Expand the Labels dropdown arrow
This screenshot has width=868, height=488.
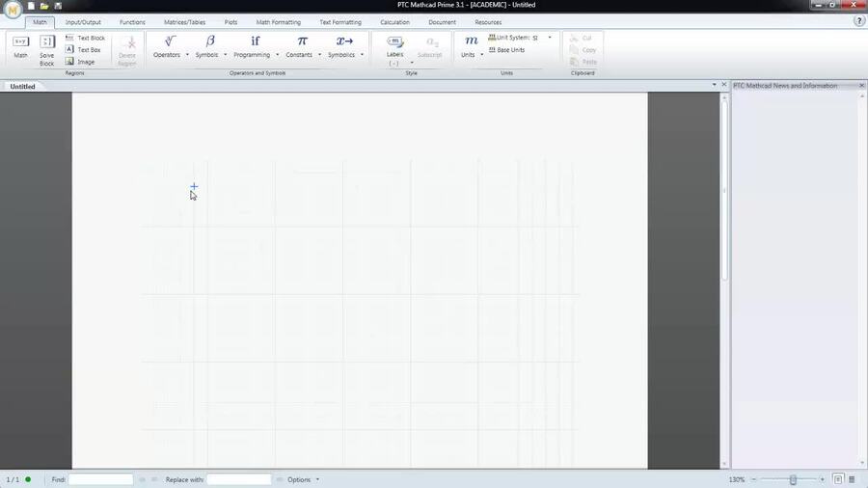tap(412, 63)
